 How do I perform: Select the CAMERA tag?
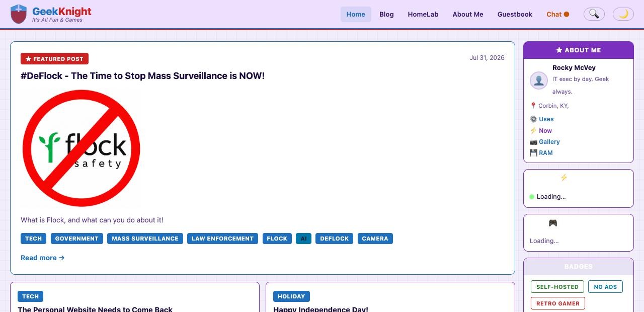pos(375,239)
